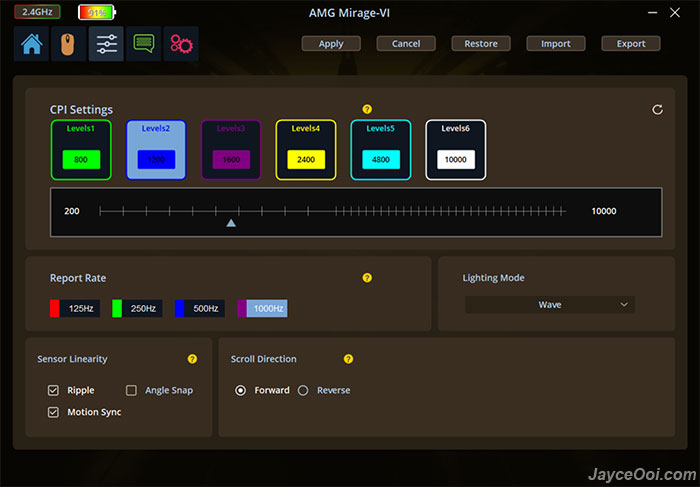Open the Home page icon

(32, 44)
